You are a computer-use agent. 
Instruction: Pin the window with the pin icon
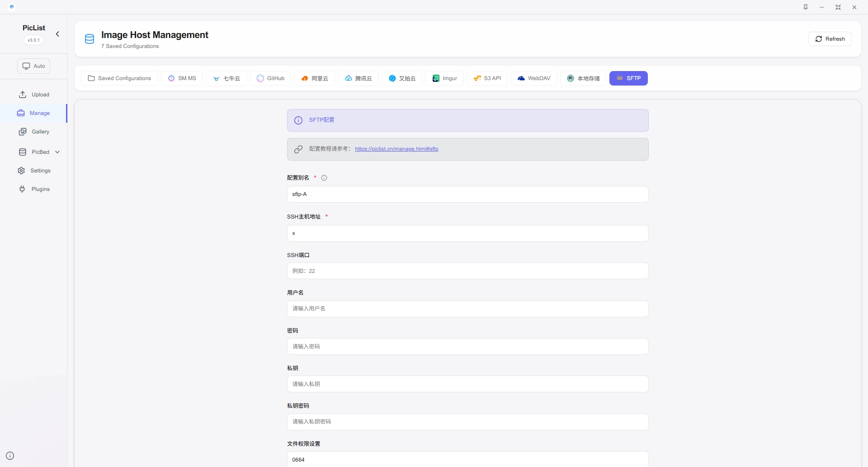pos(806,7)
